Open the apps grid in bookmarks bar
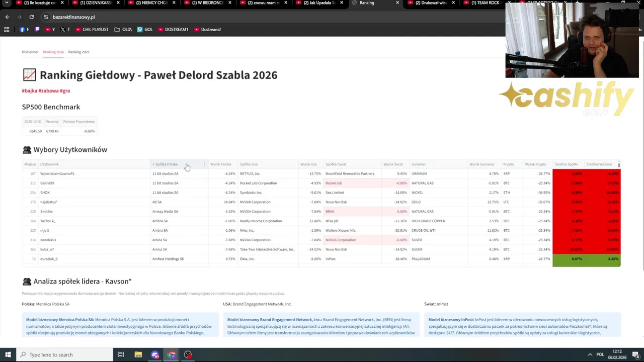Viewport: 644px width, 362px height. tap(7, 30)
